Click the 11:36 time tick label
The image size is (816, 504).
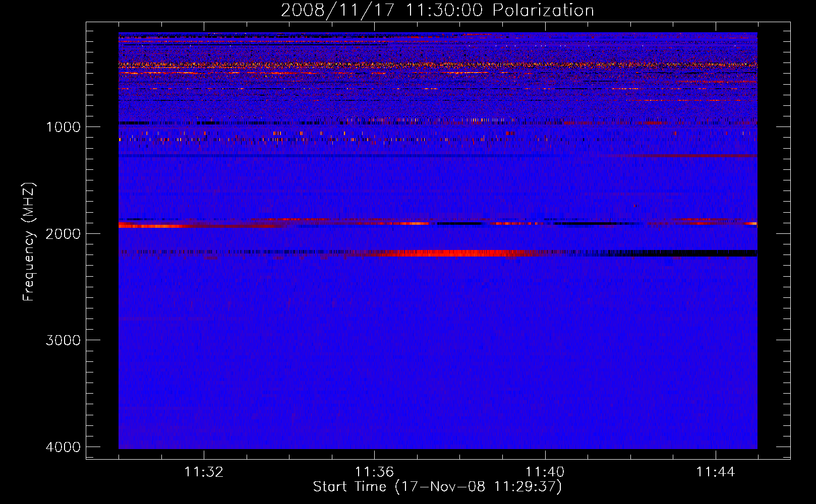tap(374, 472)
